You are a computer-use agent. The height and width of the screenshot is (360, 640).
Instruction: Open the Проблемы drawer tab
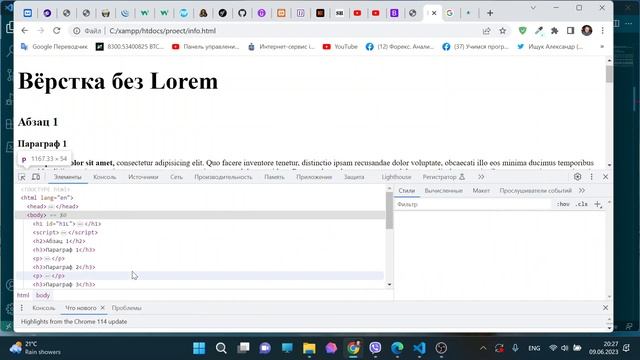[127, 308]
